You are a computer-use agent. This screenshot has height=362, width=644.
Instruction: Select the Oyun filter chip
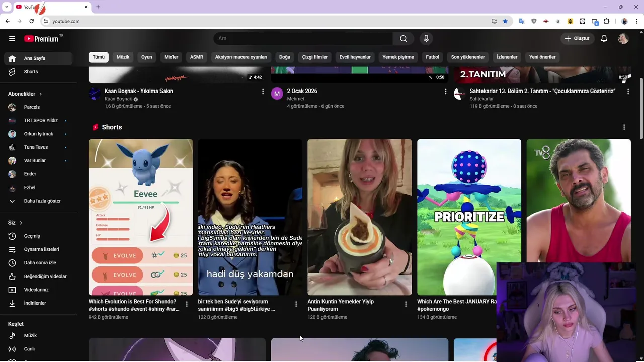(x=146, y=57)
